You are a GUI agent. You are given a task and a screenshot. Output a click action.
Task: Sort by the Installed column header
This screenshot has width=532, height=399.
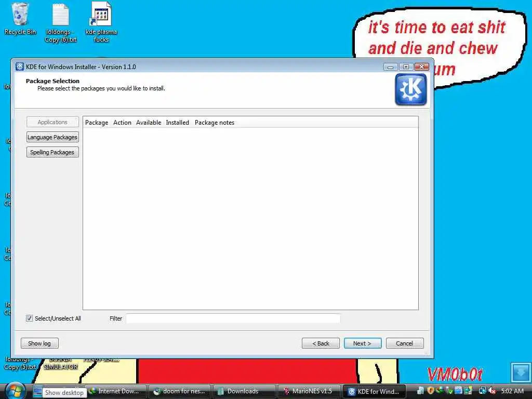pyautogui.click(x=178, y=123)
